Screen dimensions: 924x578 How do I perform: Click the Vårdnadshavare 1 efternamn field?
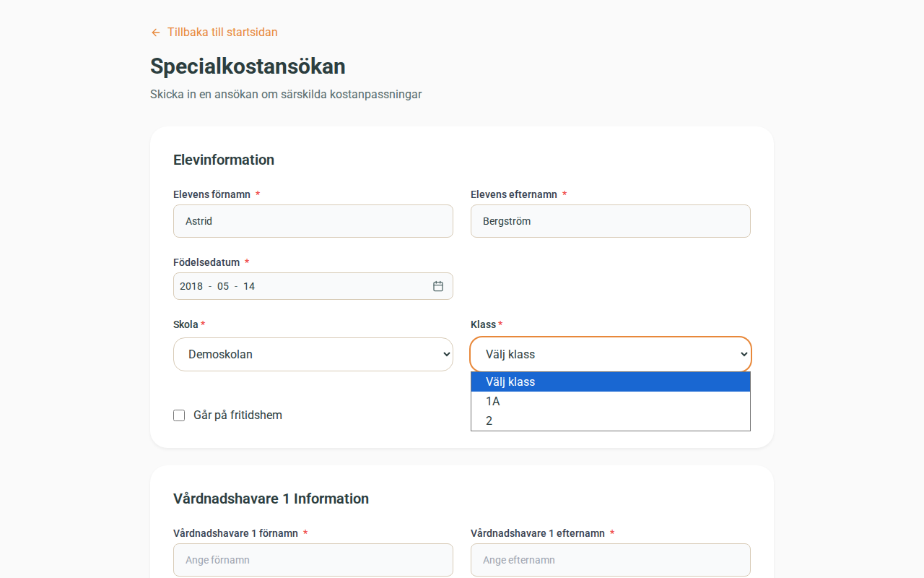click(611, 560)
